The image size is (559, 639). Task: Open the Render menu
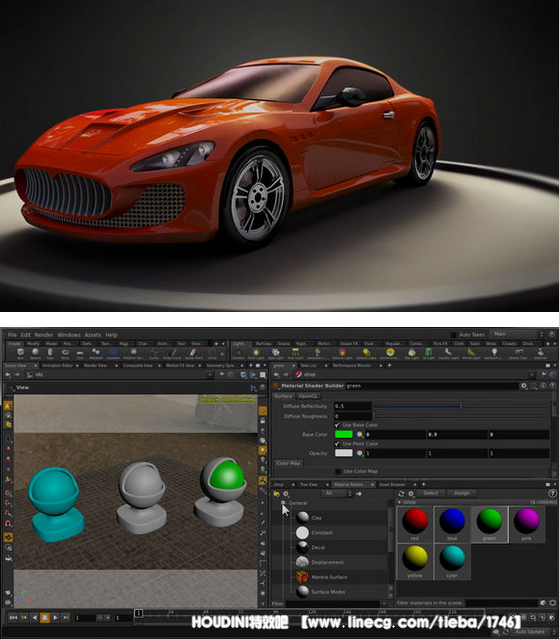(x=44, y=335)
